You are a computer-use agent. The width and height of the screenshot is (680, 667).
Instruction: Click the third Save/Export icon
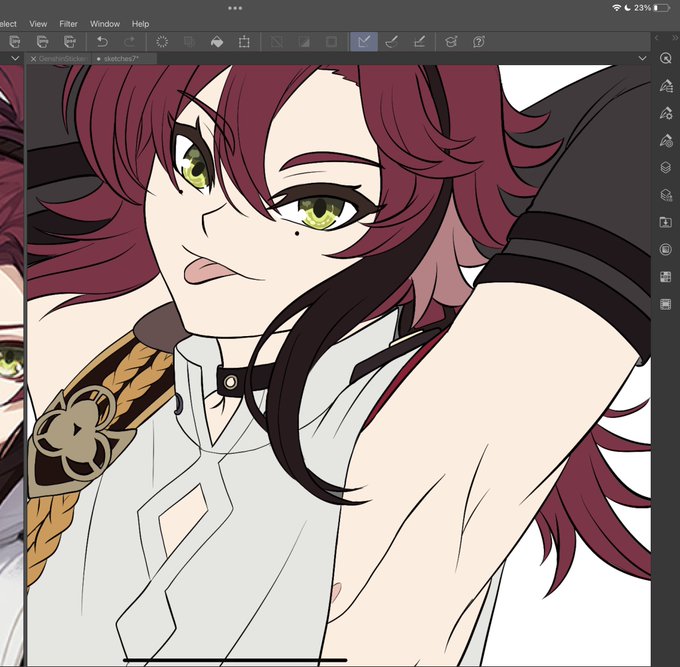click(x=70, y=42)
